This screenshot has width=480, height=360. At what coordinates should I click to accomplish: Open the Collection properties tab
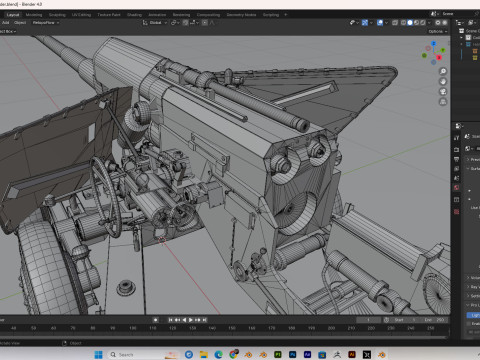click(x=457, y=200)
